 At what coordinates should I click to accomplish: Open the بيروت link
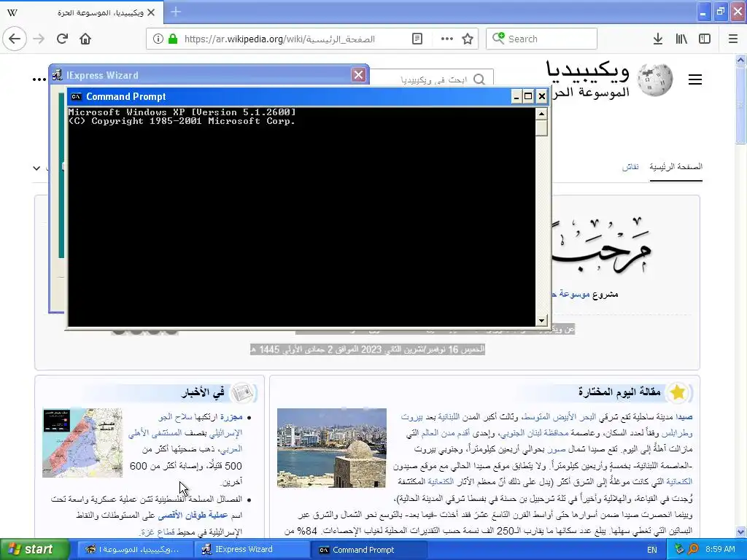point(411,417)
